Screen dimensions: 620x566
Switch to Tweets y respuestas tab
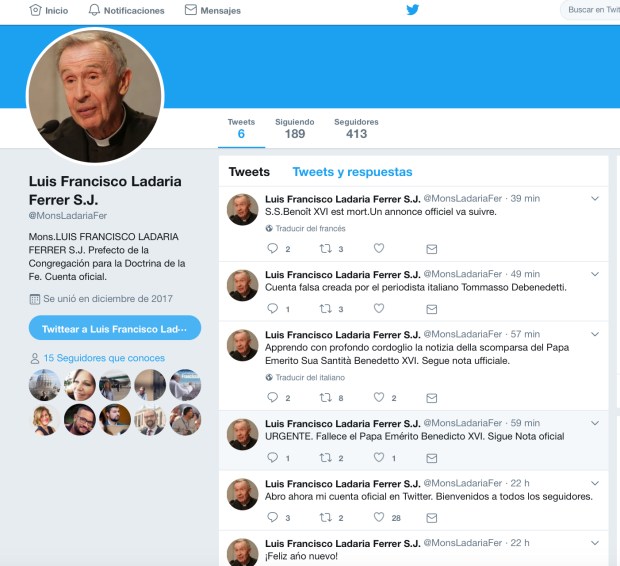tap(352, 172)
